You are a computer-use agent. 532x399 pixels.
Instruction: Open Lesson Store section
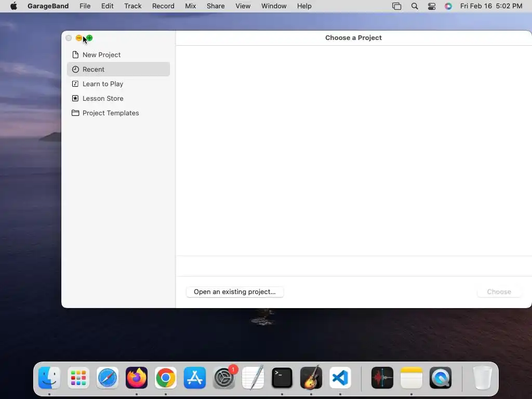pyautogui.click(x=118, y=98)
